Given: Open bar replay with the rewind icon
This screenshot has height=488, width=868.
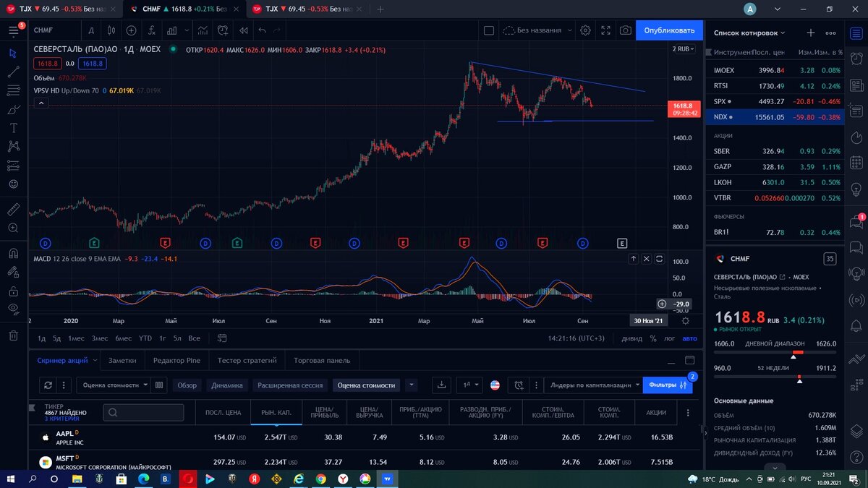Looking at the screenshot, I should 244,30.
